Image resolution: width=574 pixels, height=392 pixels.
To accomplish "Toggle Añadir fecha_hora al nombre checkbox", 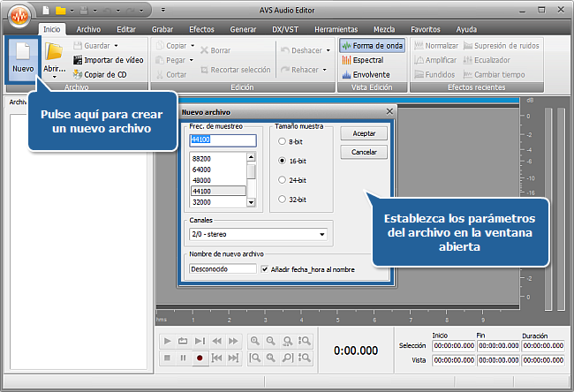I will (x=265, y=269).
